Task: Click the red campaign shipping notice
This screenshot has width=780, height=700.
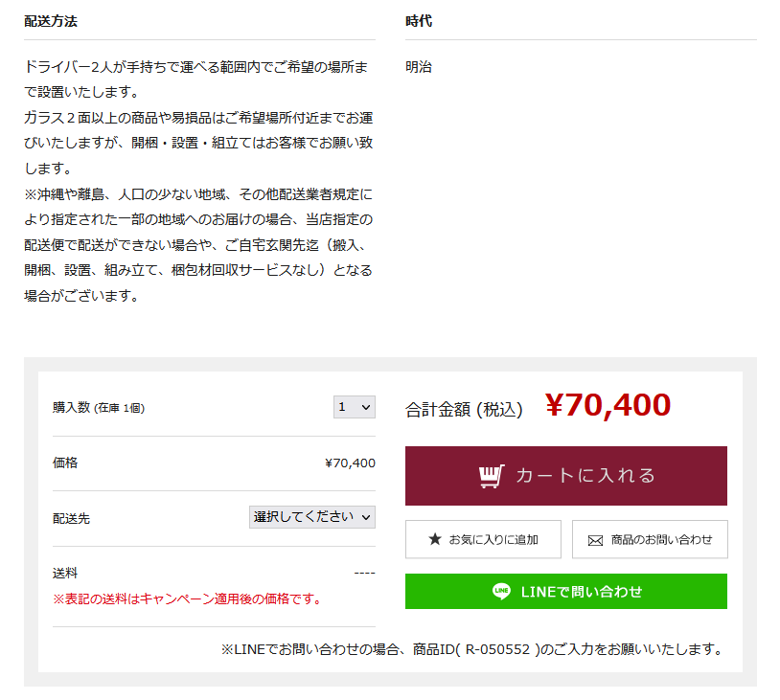Action: click(187, 598)
